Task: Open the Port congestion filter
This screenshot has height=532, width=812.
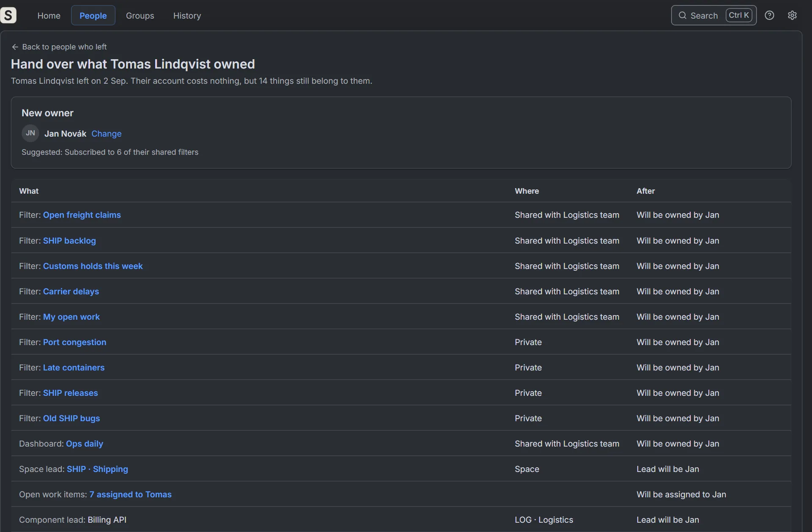Action: 74,342
